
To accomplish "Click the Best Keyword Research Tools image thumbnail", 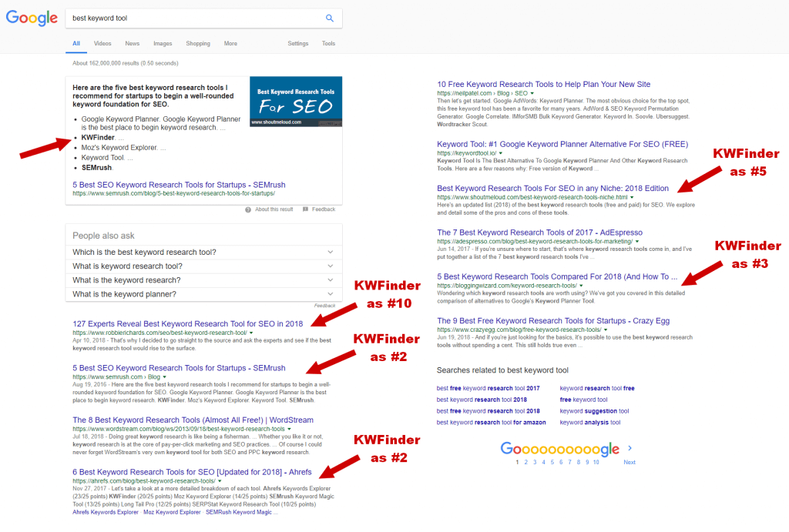I will coord(296,101).
